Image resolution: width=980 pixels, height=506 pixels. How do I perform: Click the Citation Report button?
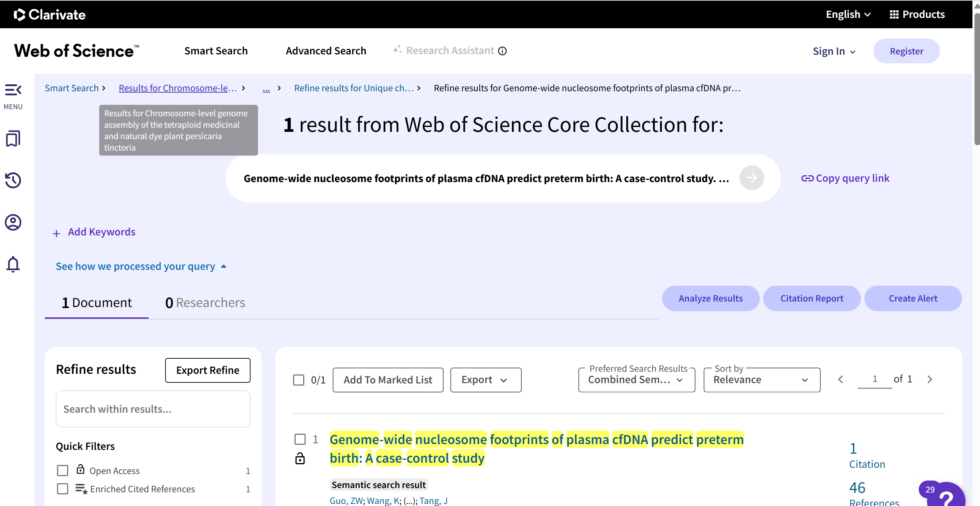coord(811,299)
